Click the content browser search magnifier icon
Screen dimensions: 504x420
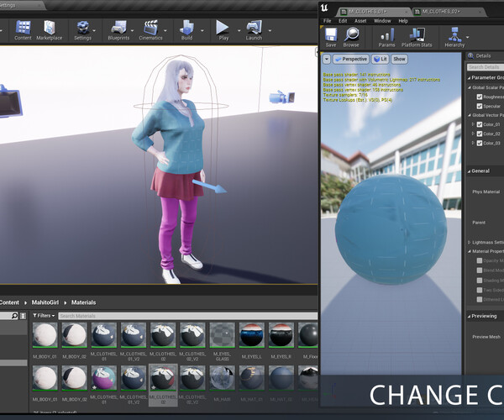14,316
